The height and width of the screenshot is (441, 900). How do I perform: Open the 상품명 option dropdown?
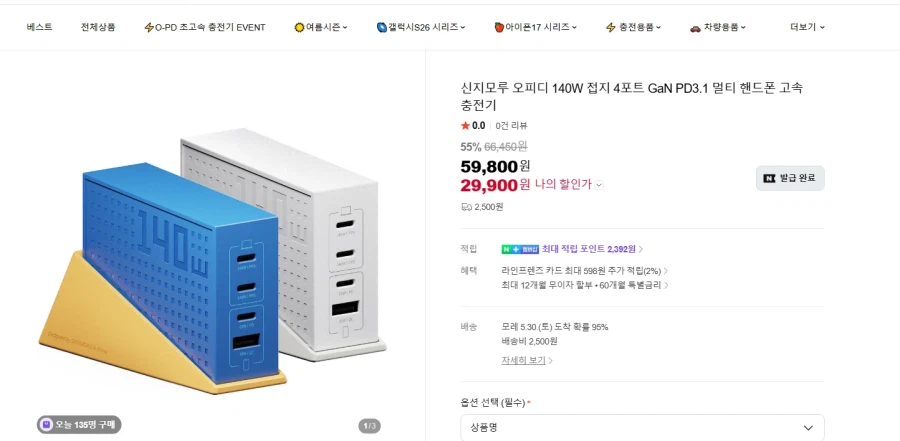(642, 428)
